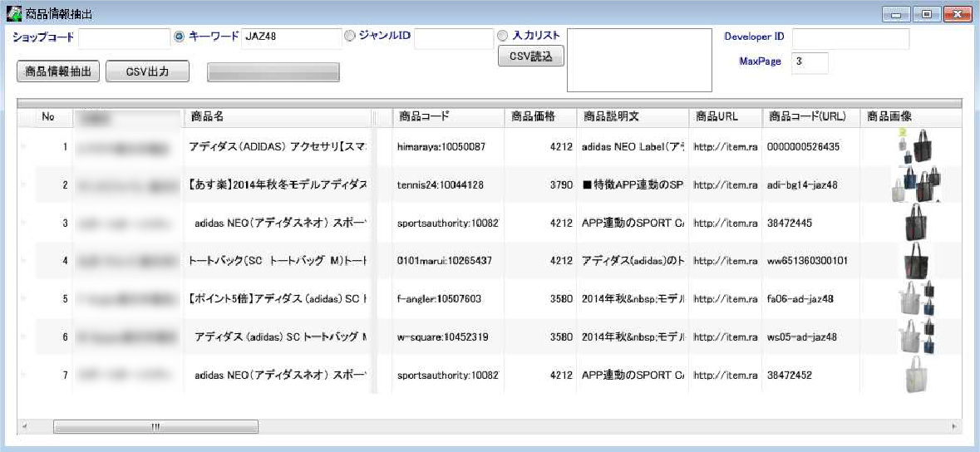This screenshot has width=980, height=452.
Task: Open product image thumbnail in row 5
Action: [x=917, y=298]
